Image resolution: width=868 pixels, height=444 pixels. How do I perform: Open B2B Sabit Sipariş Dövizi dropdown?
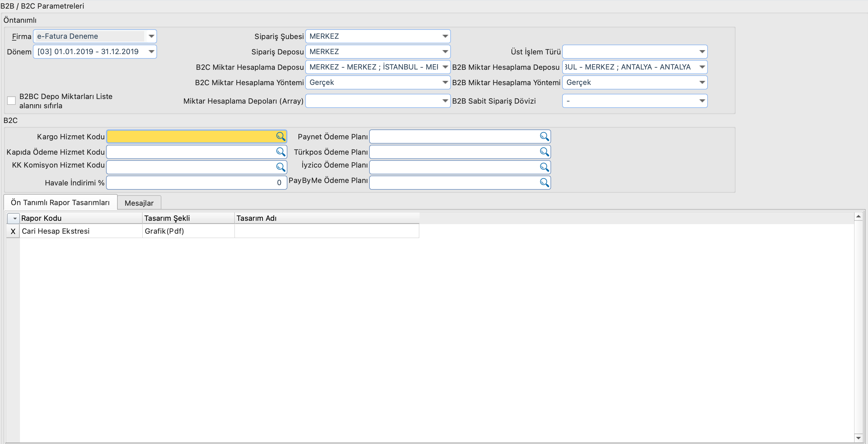pos(702,101)
